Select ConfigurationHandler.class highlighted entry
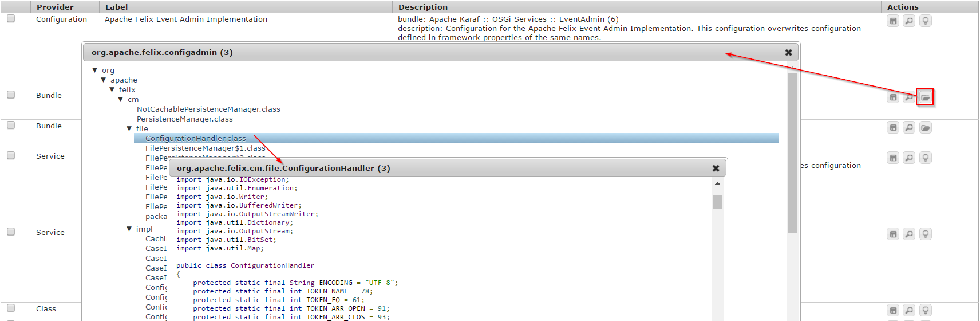The image size is (980, 321). point(456,138)
